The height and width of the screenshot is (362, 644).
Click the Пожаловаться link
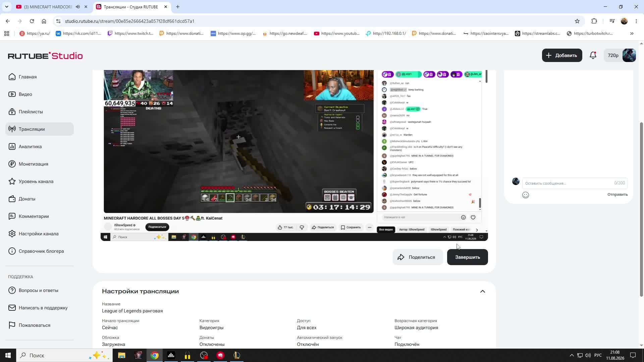[40, 325]
